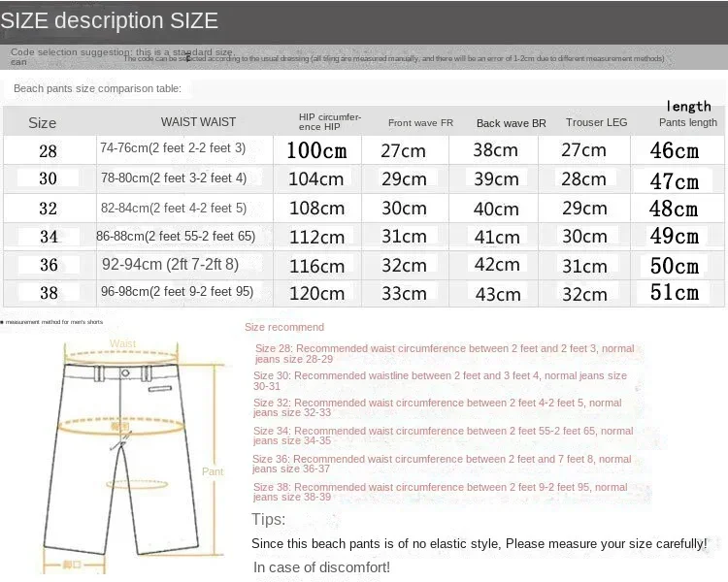Click the 'Size 28: Recommended waist' line
Viewport: 728px width, 582px height.
point(445,354)
